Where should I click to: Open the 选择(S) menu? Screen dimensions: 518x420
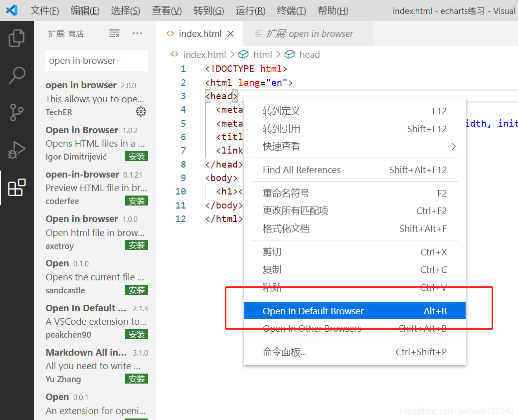point(126,11)
